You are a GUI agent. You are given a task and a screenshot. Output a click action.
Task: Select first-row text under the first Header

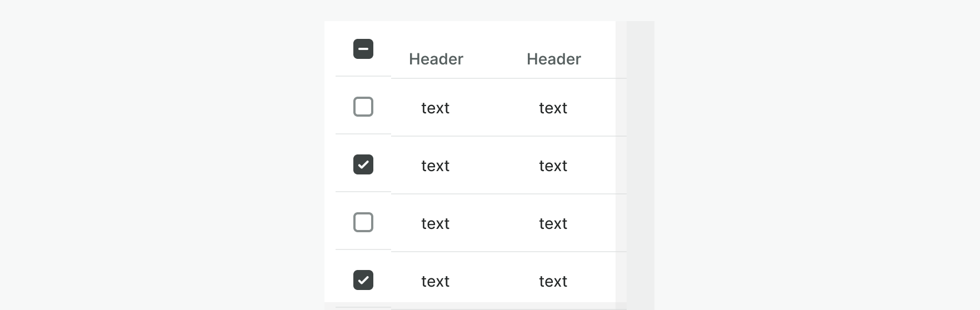pos(436,108)
